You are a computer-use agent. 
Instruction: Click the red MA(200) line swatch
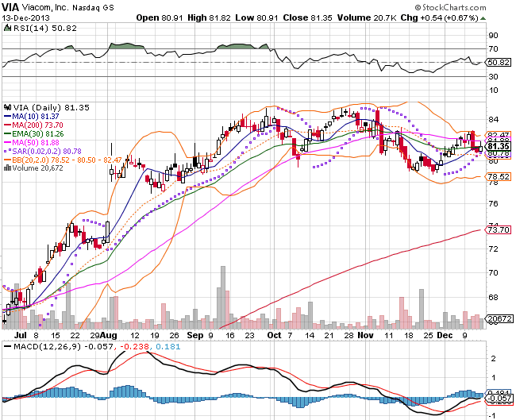click(7, 125)
